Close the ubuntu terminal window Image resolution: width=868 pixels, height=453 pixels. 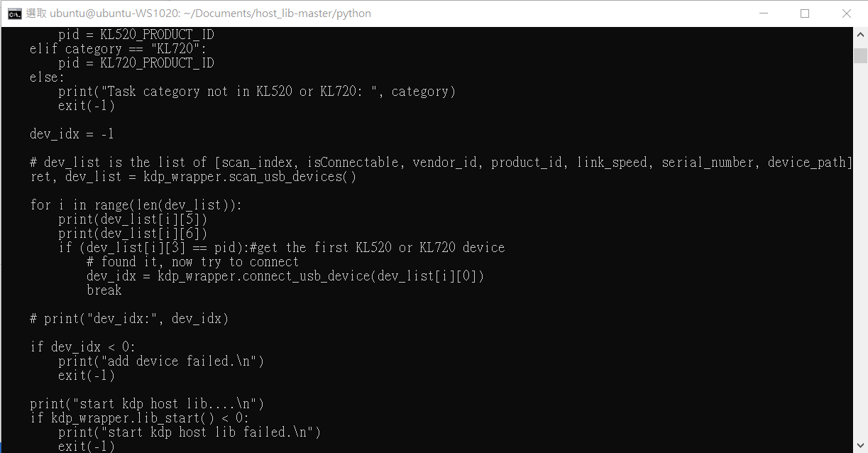pyautogui.click(x=847, y=13)
